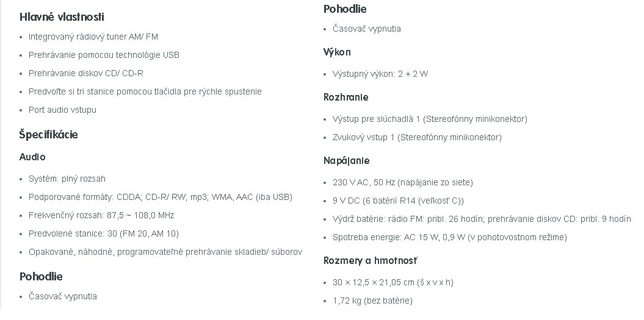Select the headphone output (Výstup pre slúchadlá) line
Screen dimensions: 644x320
tap(430, 119)
